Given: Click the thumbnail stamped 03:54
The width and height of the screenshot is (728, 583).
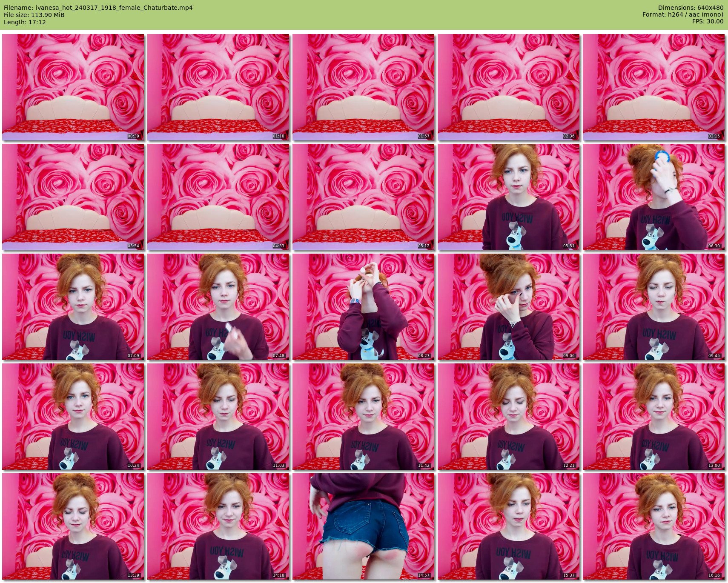Looking at the screenshot, I should pyautogui.click(x=73, y=197).
